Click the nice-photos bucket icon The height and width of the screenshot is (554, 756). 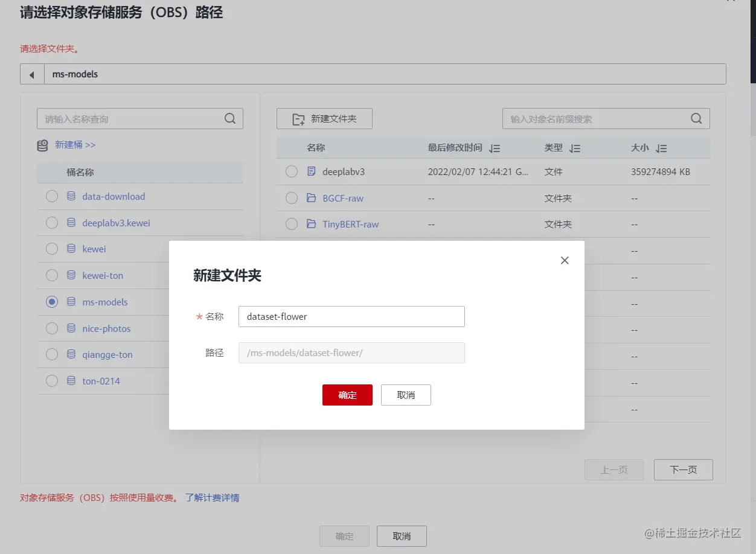tap(71, 328)
